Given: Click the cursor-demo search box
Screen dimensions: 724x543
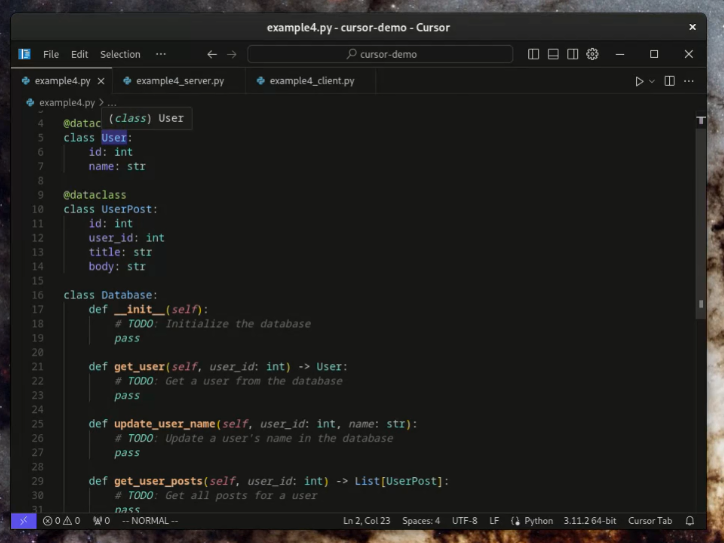Looking at the screenshot, I should pos(380,54).
